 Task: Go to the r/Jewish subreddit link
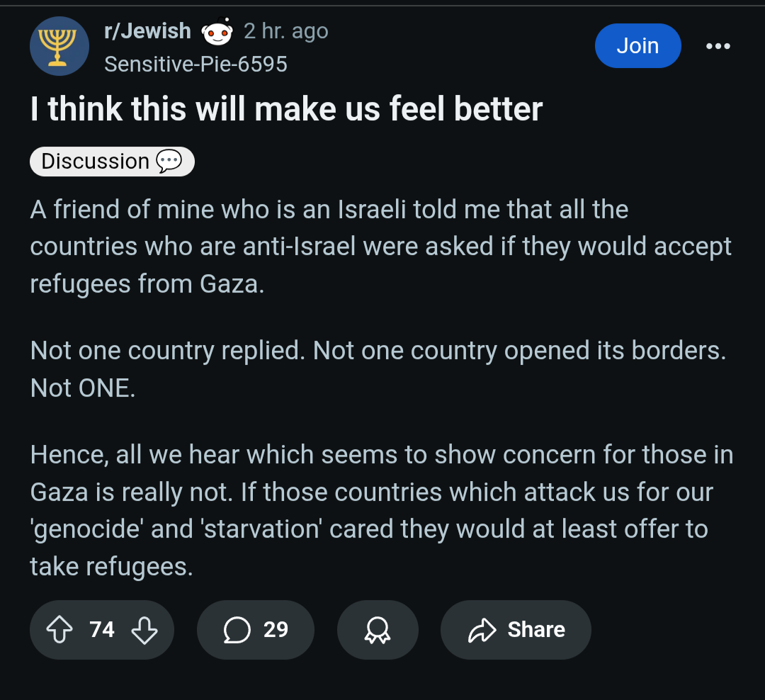tap(147, 31)
